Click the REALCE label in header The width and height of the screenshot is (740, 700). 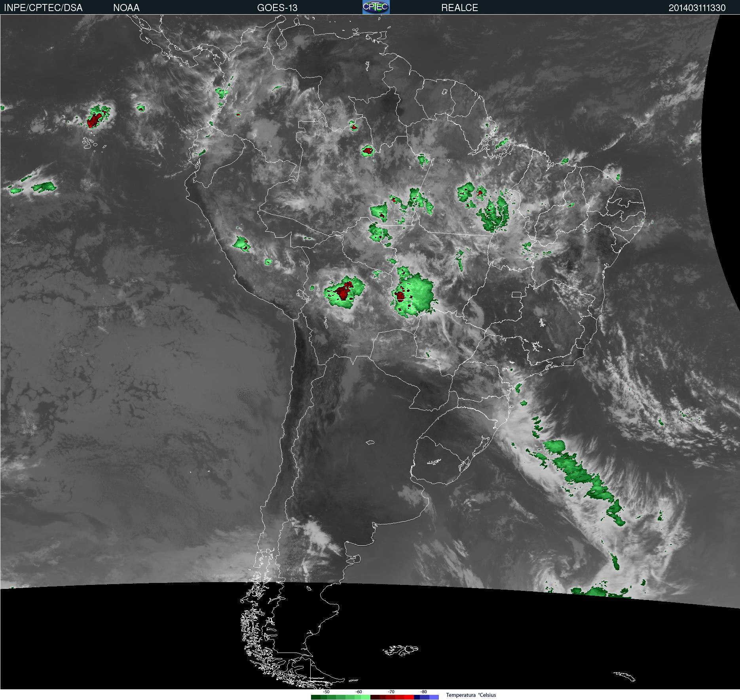coord(459,8)
